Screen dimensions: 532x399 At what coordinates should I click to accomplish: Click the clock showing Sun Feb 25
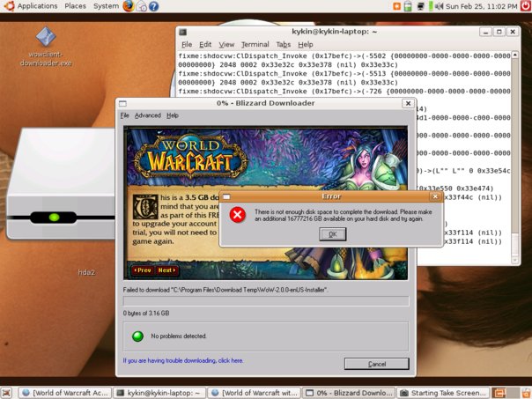pos(482,6)
